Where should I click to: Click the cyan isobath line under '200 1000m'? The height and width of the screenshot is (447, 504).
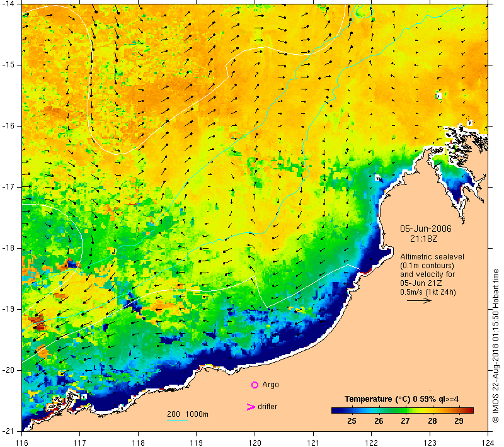point(178,420)
